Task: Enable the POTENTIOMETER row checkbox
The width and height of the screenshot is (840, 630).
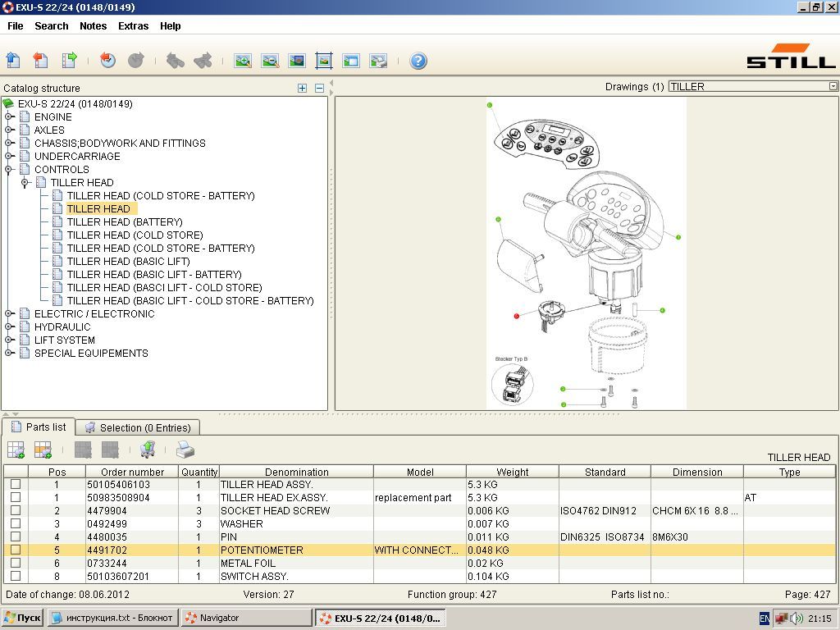Action: tap(16, 550)
